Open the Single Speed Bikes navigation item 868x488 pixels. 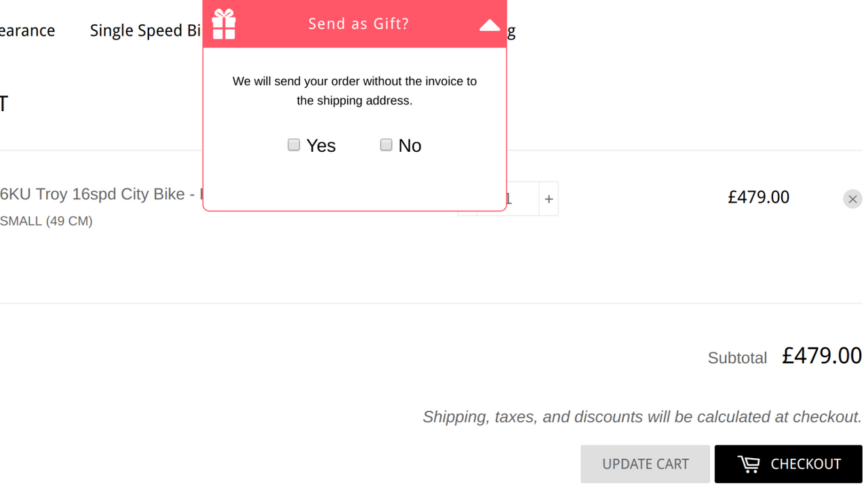(x=146, y=30)
